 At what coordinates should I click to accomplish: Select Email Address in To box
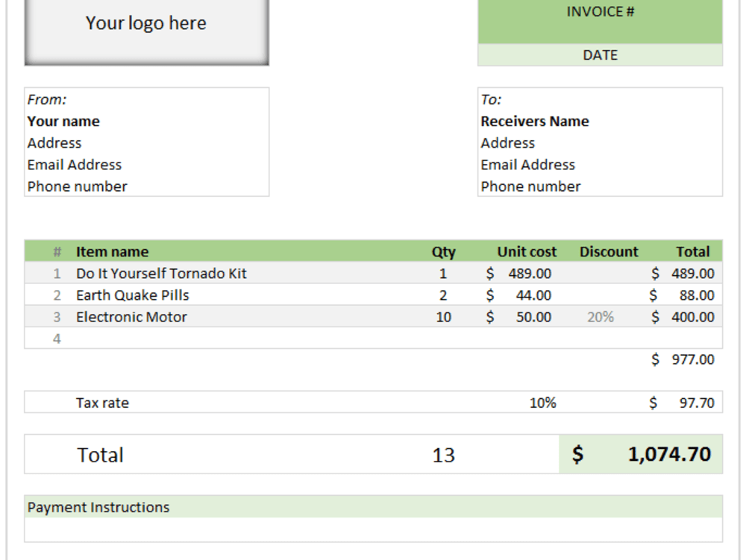click(x=527, y=165)
